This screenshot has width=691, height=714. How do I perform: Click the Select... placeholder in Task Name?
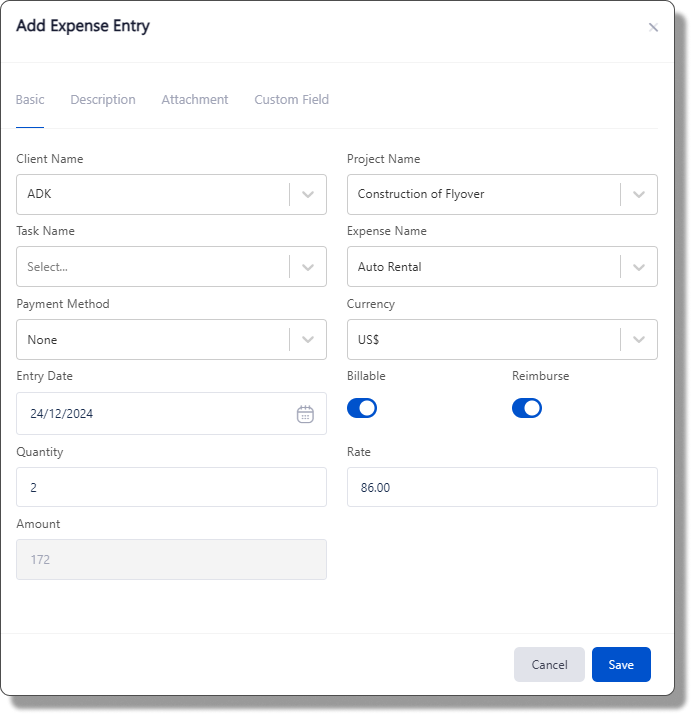pyautogui.click(x=47, y=267)
